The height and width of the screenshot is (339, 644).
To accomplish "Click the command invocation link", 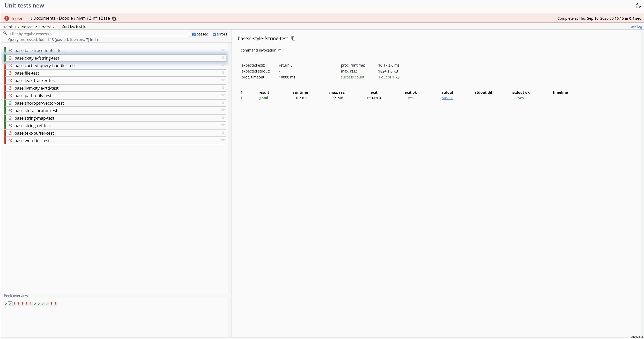I will coord(258,50).
